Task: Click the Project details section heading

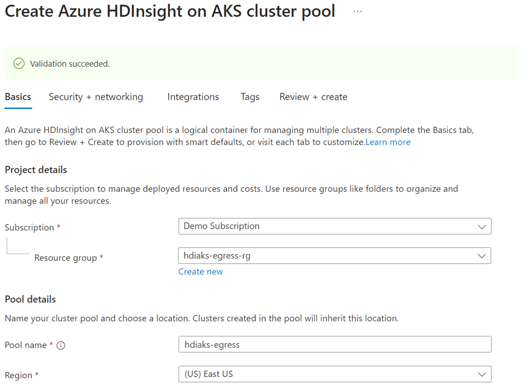Action: click(36, 170)
